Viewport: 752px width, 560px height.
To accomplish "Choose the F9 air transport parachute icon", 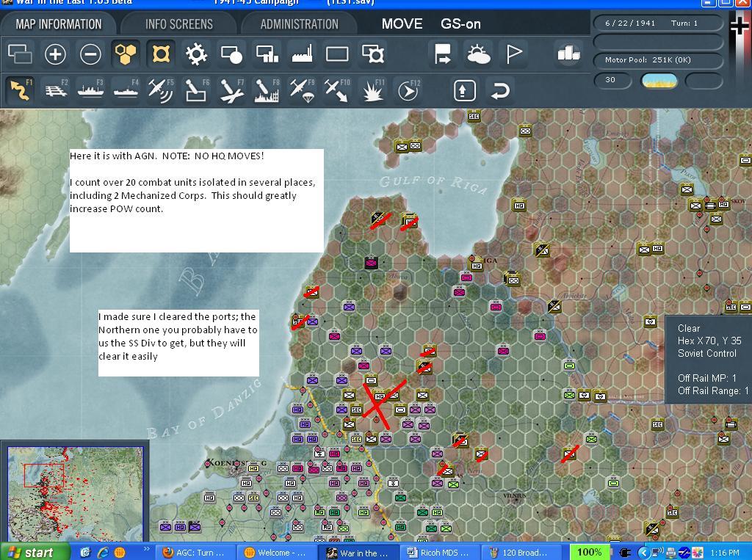I will click(302, 90).
